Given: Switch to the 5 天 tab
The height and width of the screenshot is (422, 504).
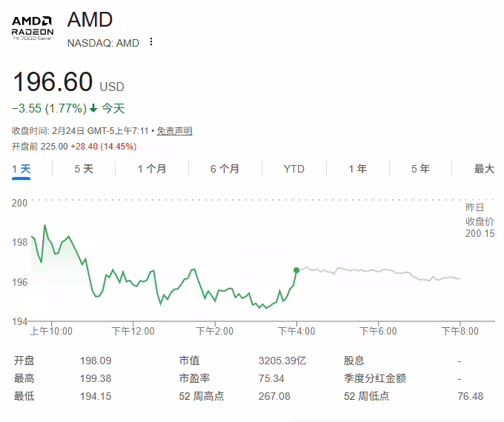Looking at the screenshot, I should pyautogui.click(x=84, y=169).
